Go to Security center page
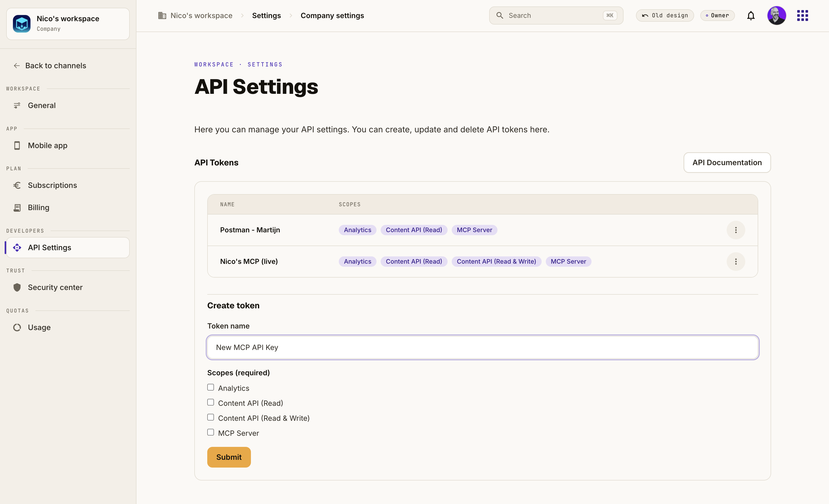The width and height of the screenshot is (829, 504). coord(68,287)
